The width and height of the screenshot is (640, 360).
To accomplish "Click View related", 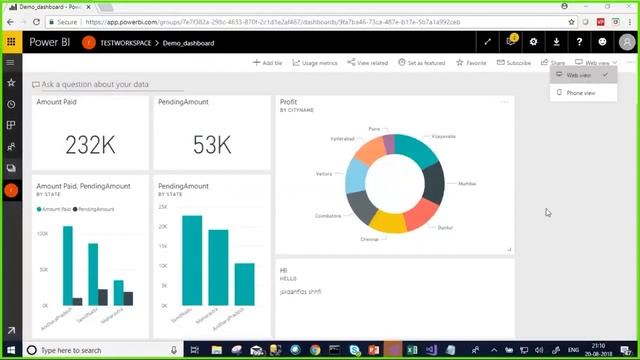I will 367,63.
